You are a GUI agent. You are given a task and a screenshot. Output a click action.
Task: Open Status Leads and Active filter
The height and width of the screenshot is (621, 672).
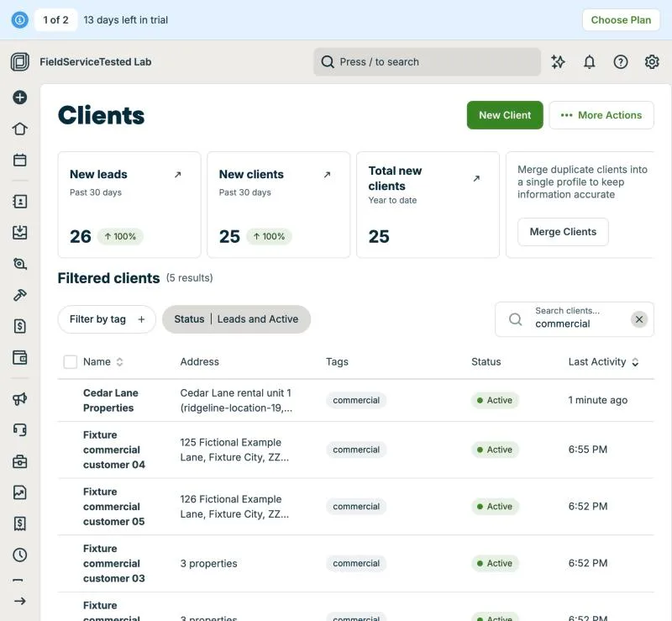[x=236, y=319]
